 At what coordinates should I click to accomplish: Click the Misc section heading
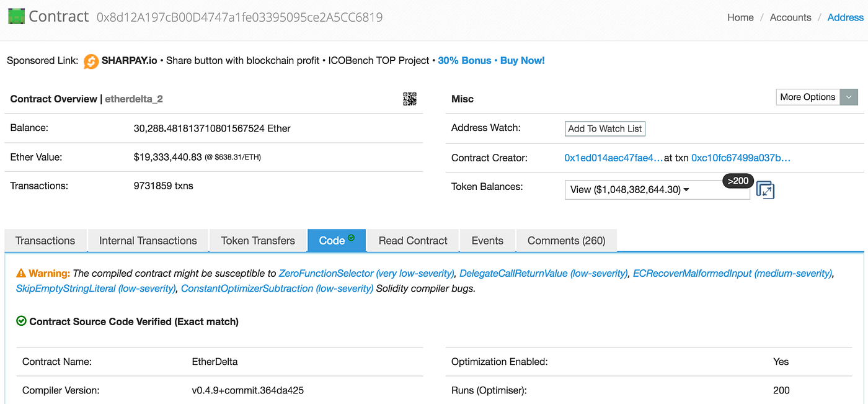point(463,99)
